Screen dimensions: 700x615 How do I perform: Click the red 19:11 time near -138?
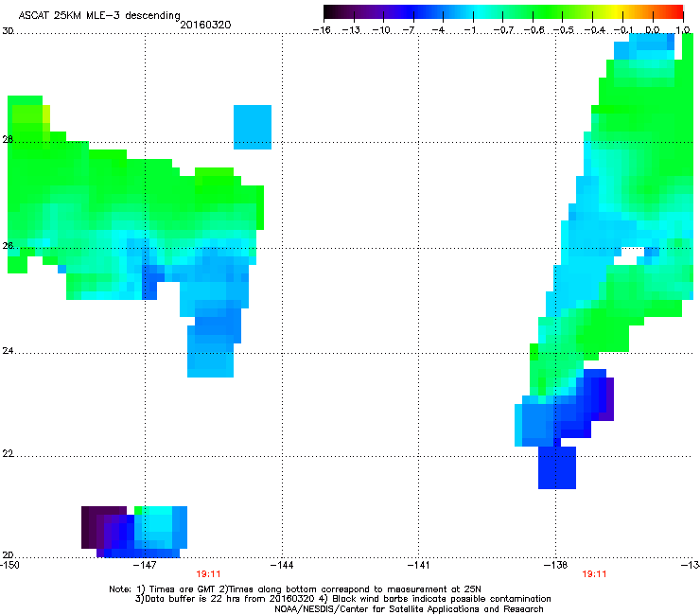[594, 574]
